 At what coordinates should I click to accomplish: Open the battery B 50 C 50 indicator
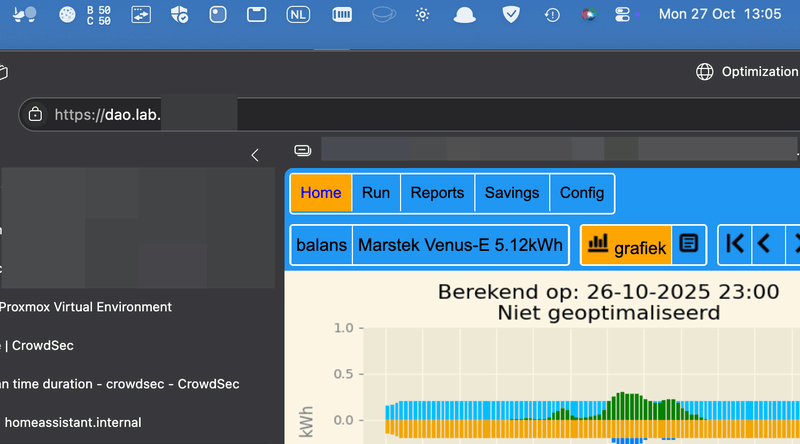(98, 15)
